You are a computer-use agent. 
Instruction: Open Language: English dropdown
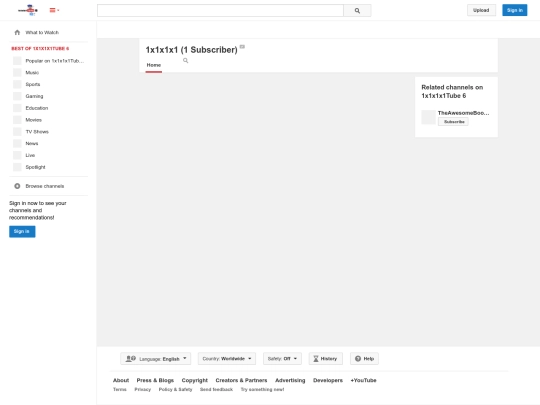pyautogui.click(x=156, y=359)
